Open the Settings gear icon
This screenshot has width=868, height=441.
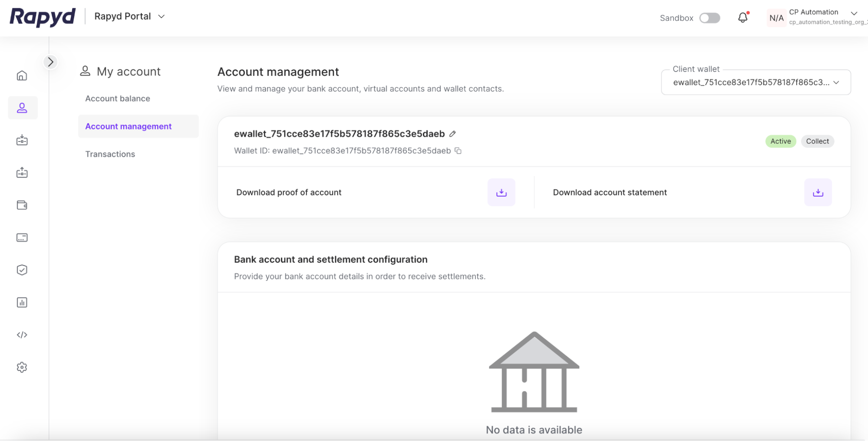click(x=22, y=367)
